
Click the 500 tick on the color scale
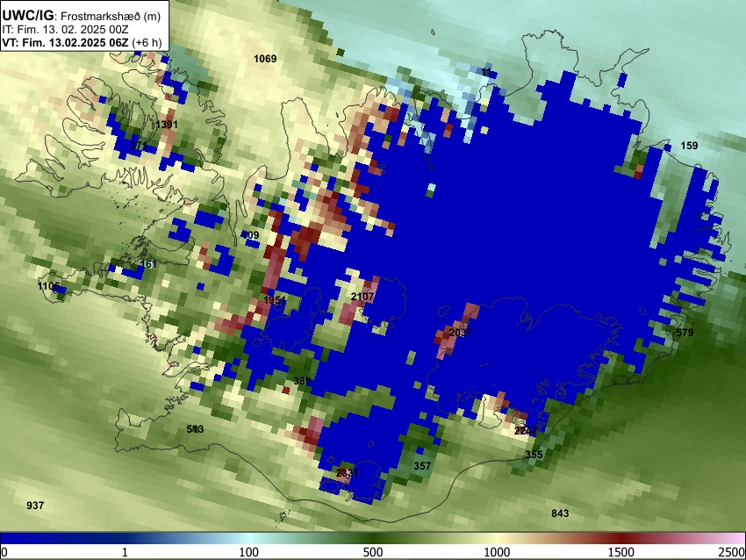click(x=373, y=552)
